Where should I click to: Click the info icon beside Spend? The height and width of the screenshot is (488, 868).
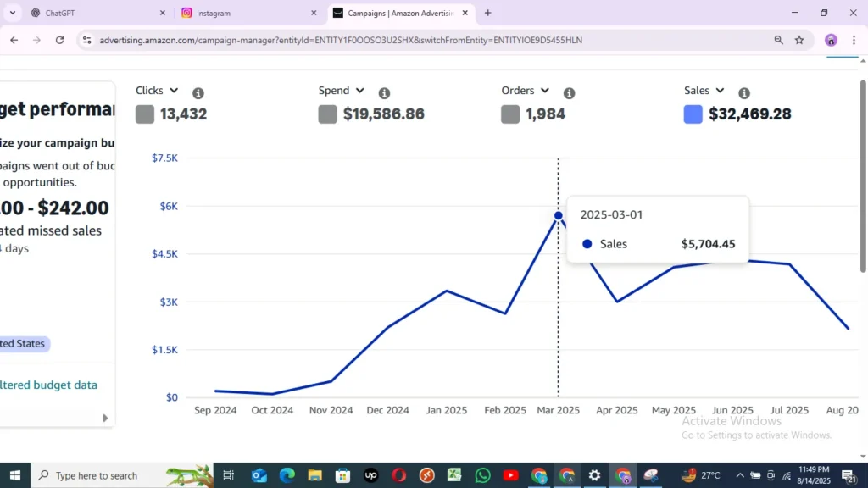tap(384, 93)
